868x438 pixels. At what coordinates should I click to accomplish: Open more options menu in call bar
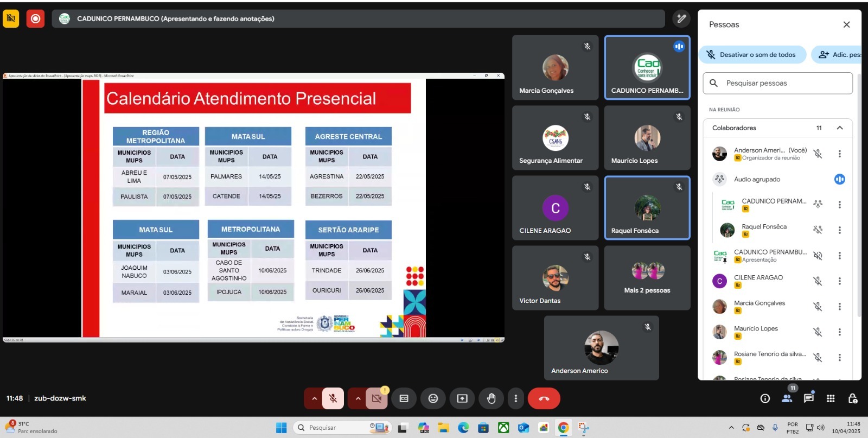(515, 398)
